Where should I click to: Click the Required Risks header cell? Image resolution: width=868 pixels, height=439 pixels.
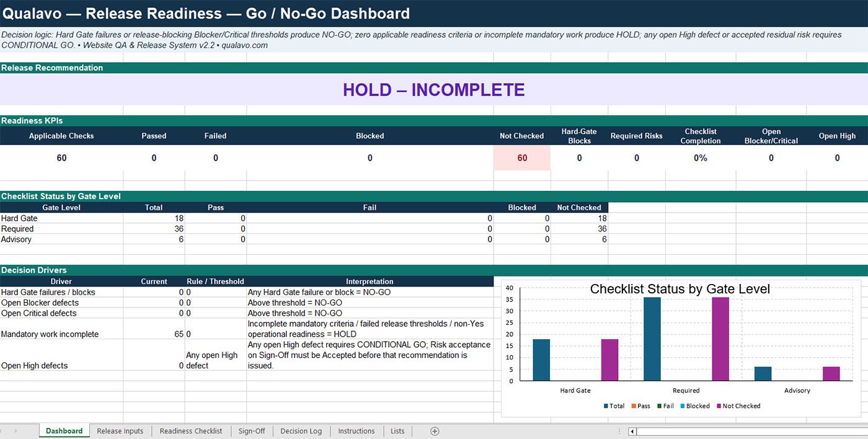tap(637, 136)
